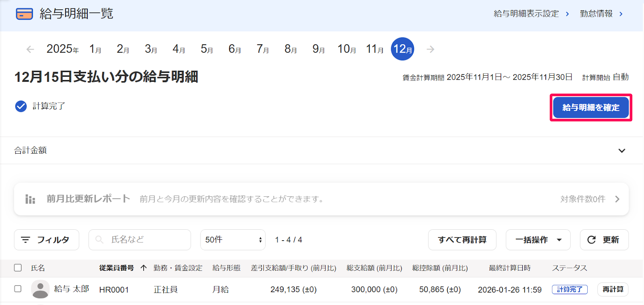Viewport: 644px width, 305px height.
Task: Click the 50,865 (±0) deduction value
Action: tap(440, 290)
